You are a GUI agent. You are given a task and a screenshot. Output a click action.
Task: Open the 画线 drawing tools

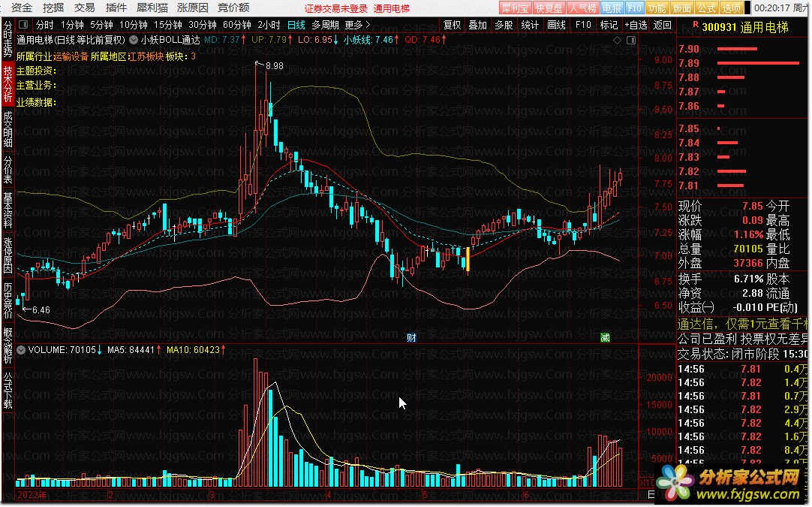tap(556, 25)
